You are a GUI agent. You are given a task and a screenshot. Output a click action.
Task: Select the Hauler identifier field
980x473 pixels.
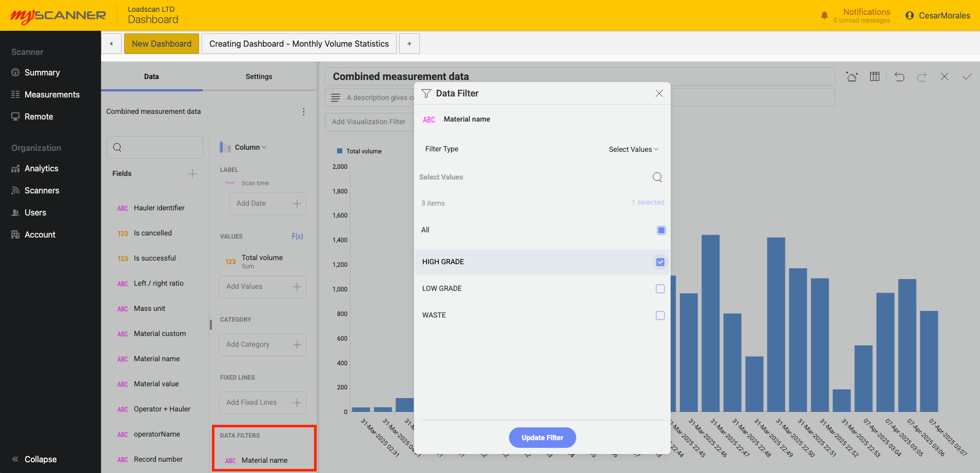pos(159,208)
